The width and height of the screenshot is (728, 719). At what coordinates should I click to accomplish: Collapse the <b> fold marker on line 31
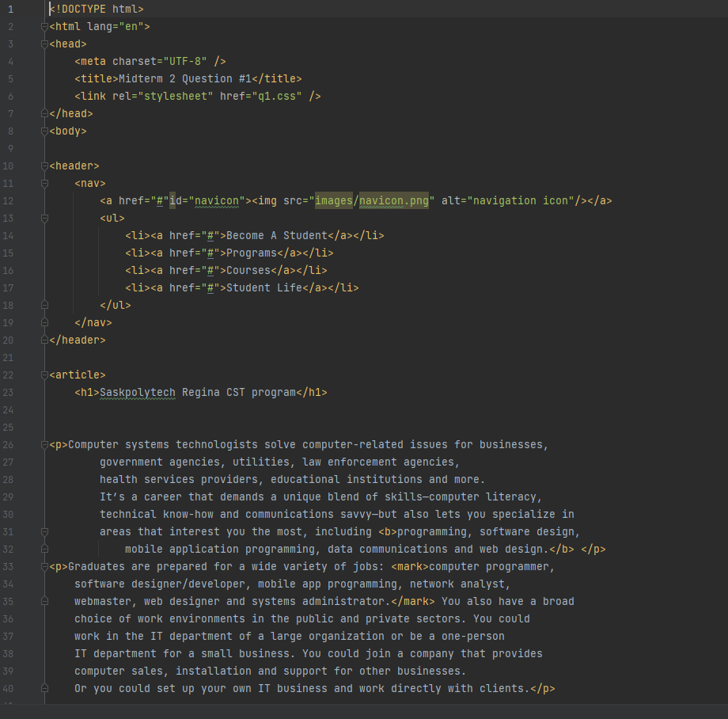coord(44,532)
